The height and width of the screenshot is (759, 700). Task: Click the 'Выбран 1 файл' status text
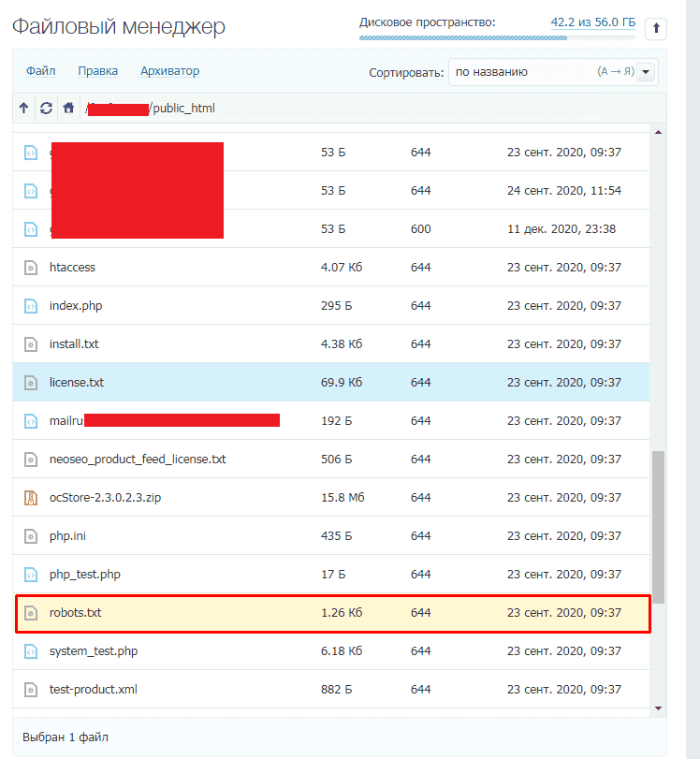coord(66,737)
